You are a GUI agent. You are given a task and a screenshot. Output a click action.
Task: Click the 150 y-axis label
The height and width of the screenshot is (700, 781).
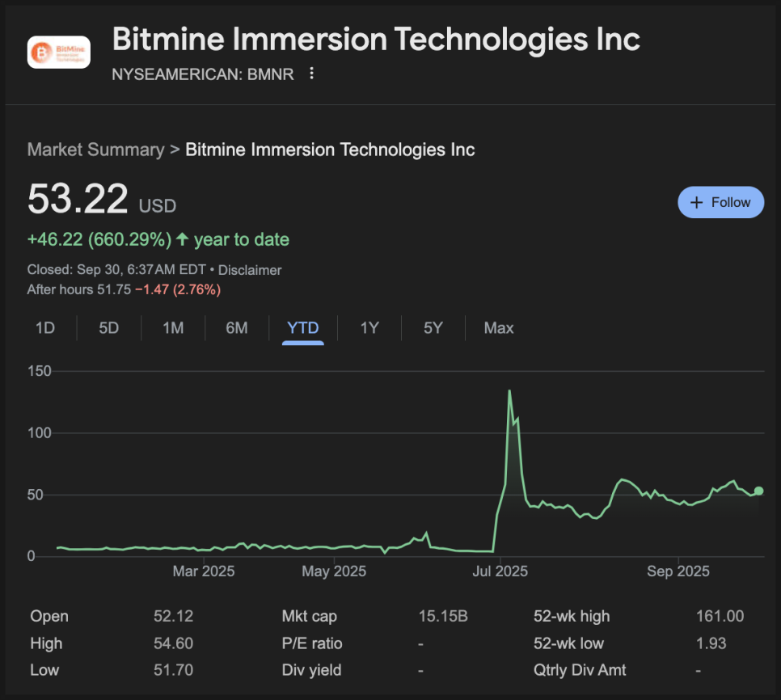40,371
